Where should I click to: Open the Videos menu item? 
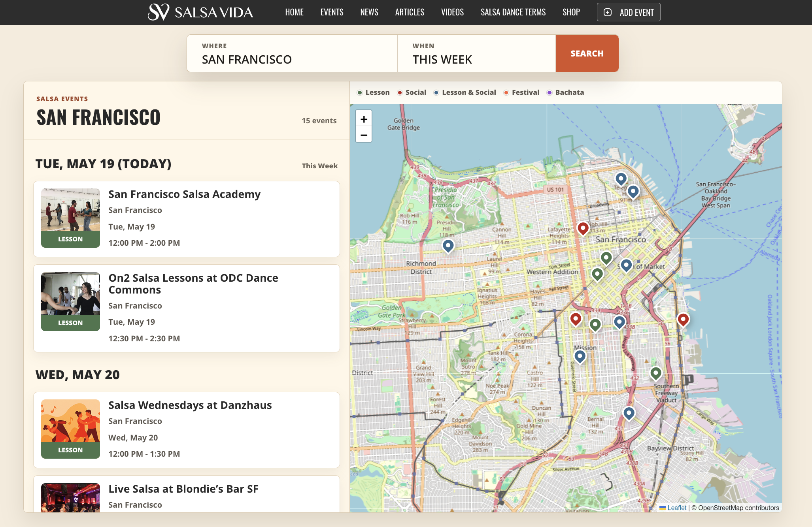point(452,12)
